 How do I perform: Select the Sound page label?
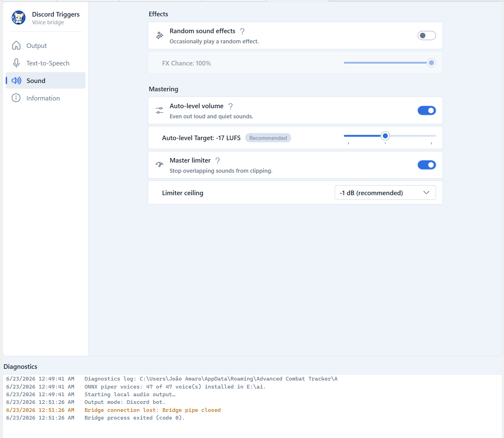point(36,81)
